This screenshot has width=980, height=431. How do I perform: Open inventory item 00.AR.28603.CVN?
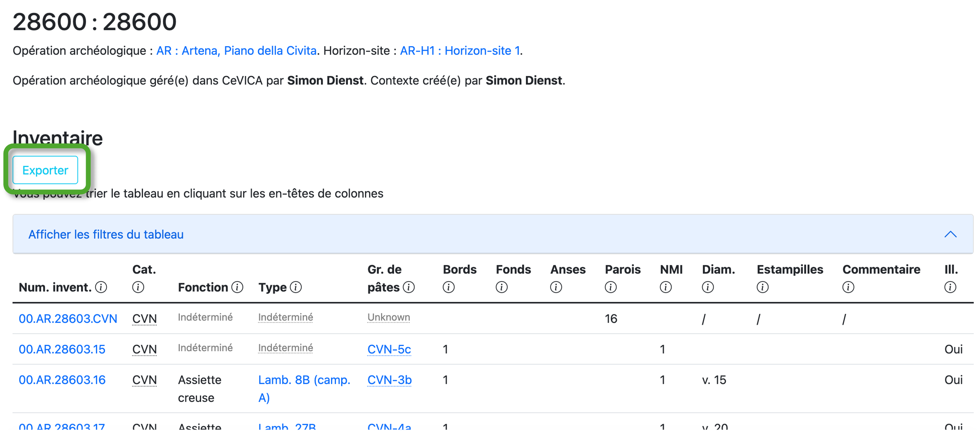(x=68, y=319)
